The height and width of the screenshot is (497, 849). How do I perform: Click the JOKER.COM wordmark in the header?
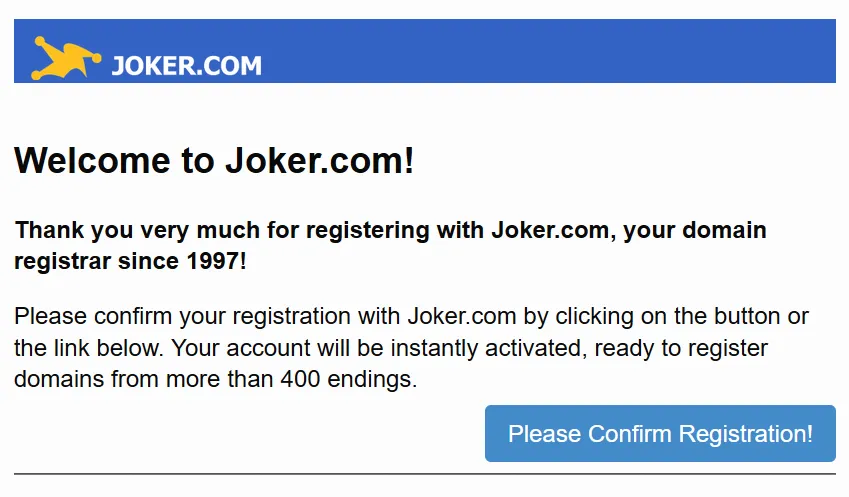point(186,66)
